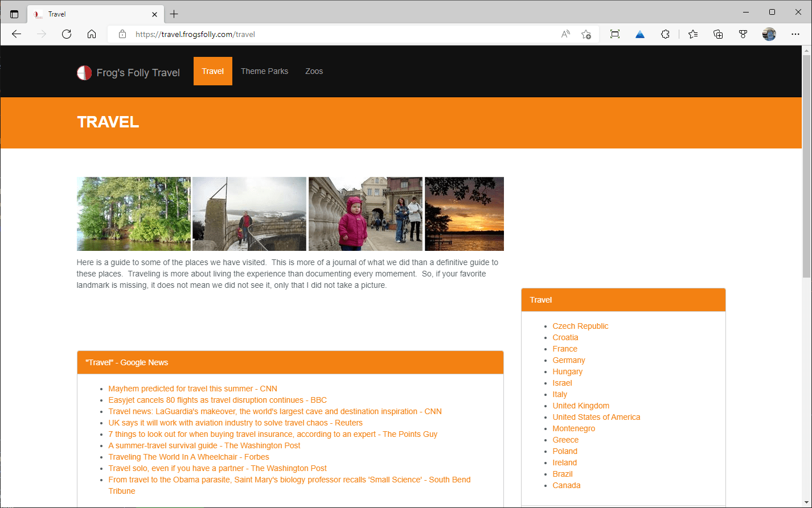The height and width of the screenshot is (508, 812).
Task: Open a new browser tab
Action: coord(174,14)
